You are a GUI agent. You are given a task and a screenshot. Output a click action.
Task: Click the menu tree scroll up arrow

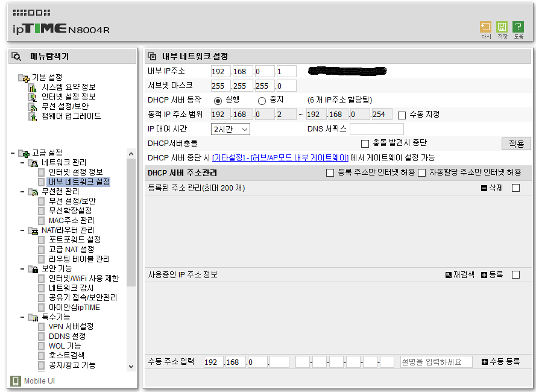click(x=131, y=154)
